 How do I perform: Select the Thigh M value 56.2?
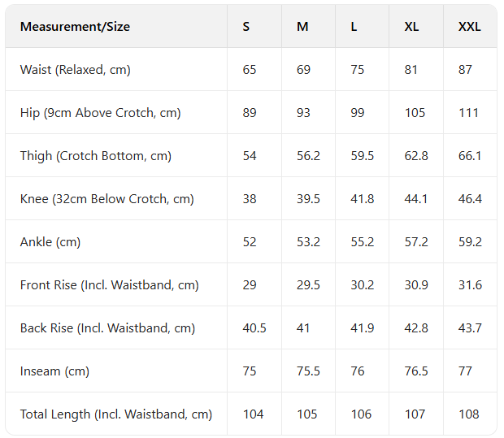coord(308,156)
